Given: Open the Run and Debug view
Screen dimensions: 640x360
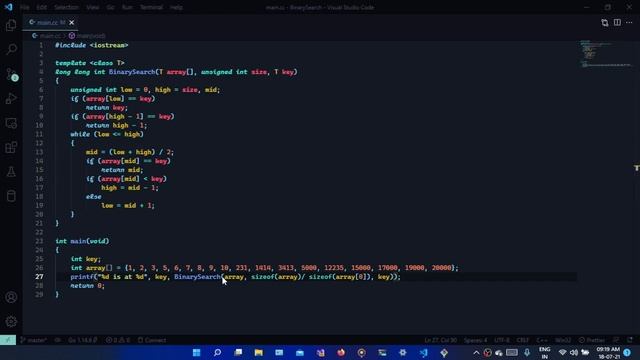Looking at the screenshot, I should pyautogui.click(x=11, y=98).
